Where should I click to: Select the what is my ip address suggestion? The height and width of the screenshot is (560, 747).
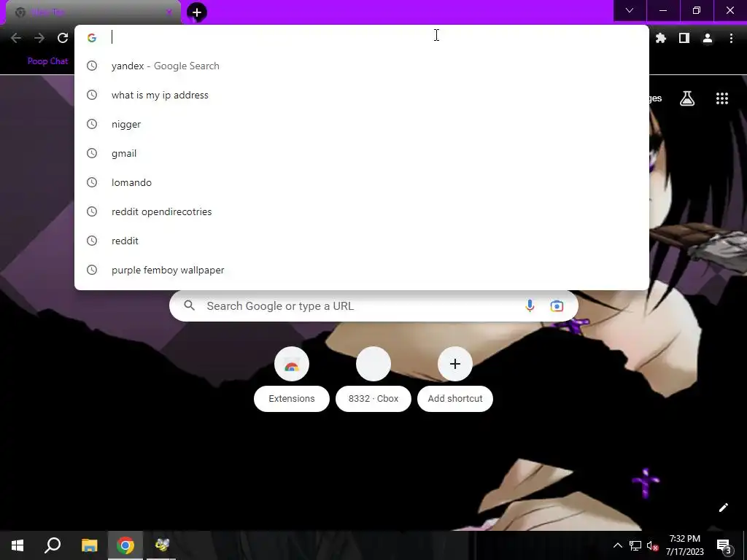coord(362,95)
